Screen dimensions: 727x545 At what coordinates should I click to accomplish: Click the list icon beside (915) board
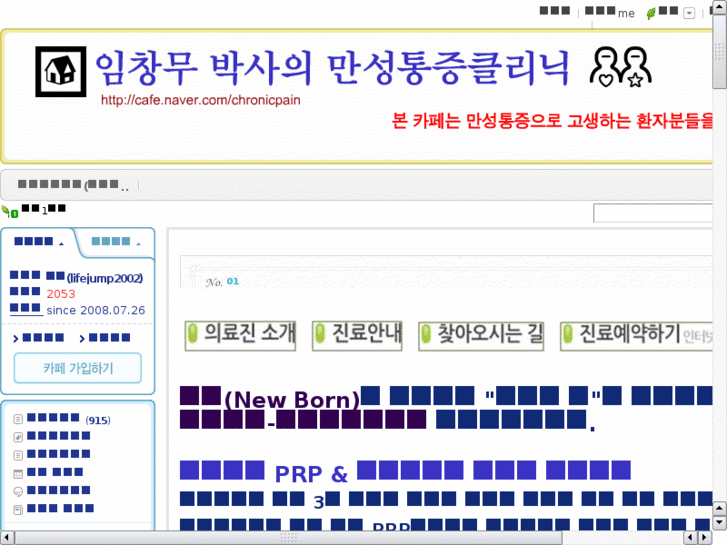click(x=18, y=419)
